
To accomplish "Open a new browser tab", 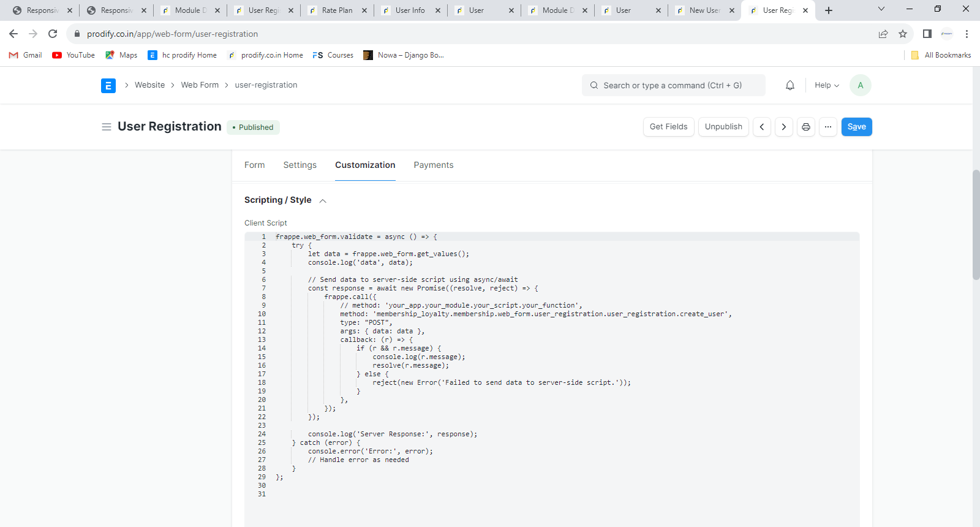I will coord(829,10).
